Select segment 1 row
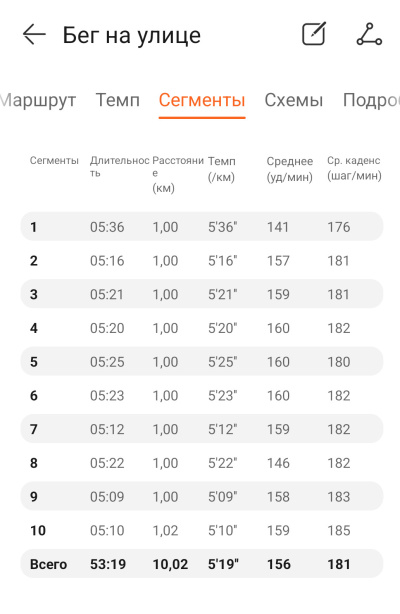The image size is (400, 614). (x=202, y=227)
